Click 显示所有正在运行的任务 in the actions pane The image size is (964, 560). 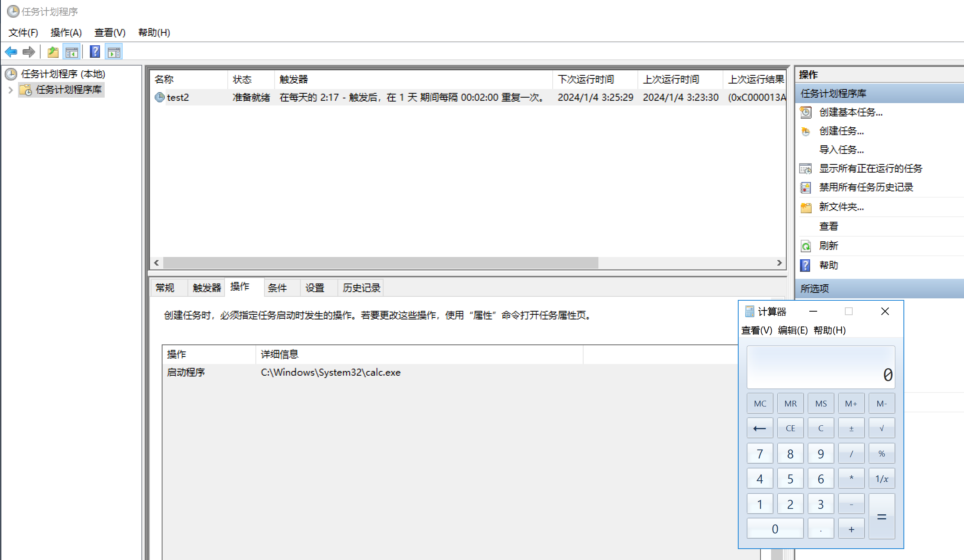coord(870,169)
